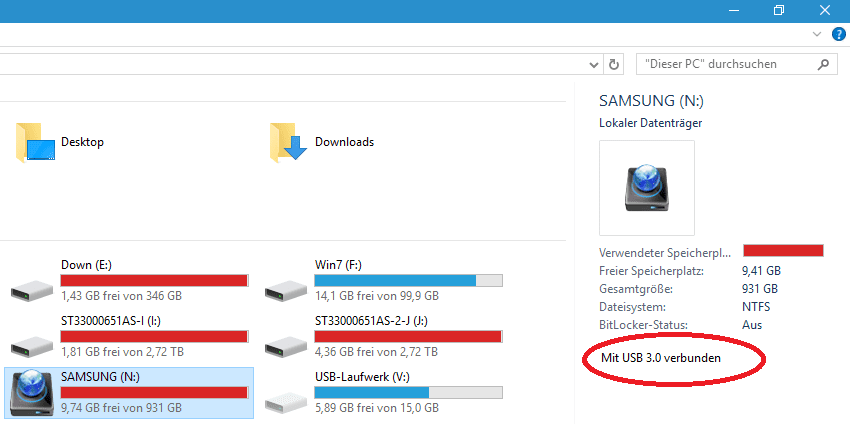Screen dimensions: 850x424
Task: Click the "BitLocker-Status:" label
Action: click(x=643, y=325)
